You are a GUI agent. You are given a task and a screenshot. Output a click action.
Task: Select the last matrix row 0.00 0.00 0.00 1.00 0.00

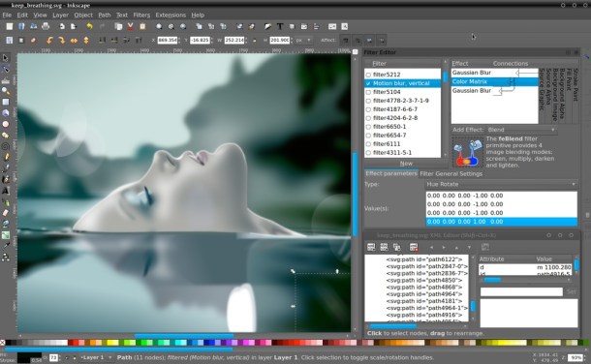[502, 222]
